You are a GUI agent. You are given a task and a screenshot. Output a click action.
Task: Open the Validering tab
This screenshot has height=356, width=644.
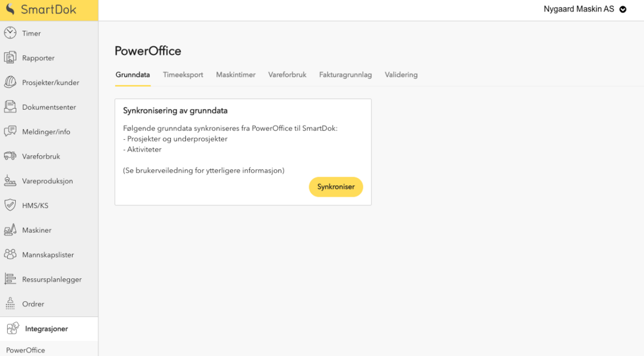click(x=401, y=75)
